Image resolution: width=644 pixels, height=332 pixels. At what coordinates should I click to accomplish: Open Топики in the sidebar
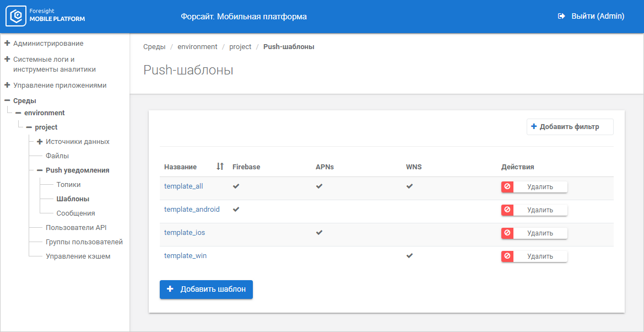tap(68, 185)
